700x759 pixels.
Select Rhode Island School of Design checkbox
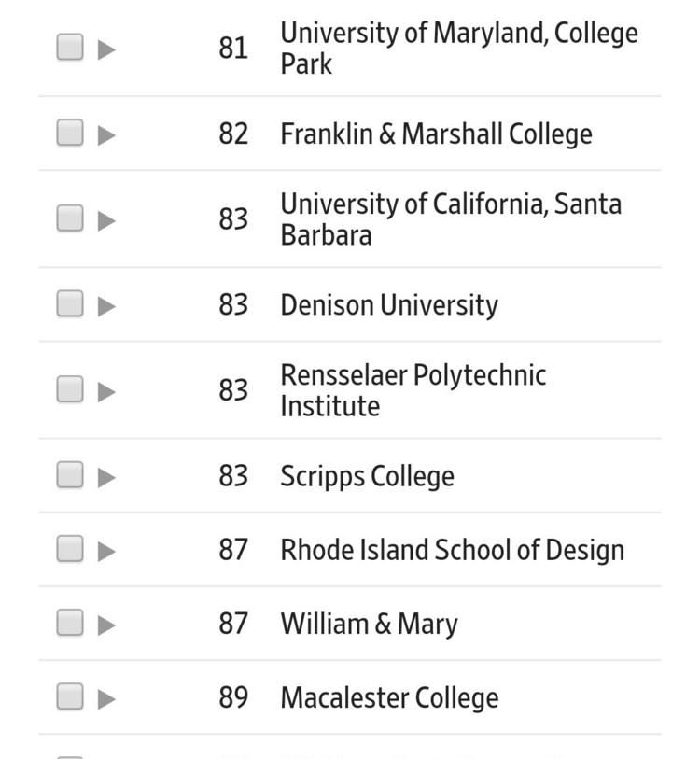(x=70, y=549)
